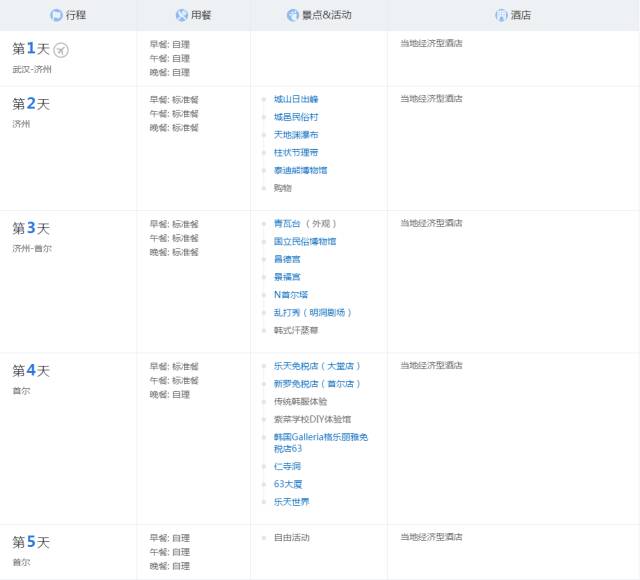Click the 第5天 day label

(31, 542)
